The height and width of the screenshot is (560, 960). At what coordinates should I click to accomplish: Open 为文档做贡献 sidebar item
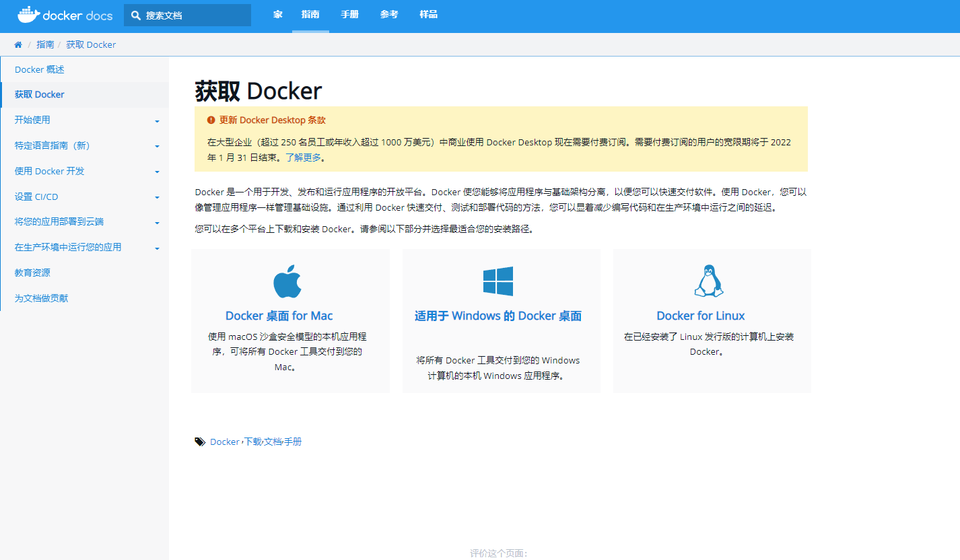42,298
